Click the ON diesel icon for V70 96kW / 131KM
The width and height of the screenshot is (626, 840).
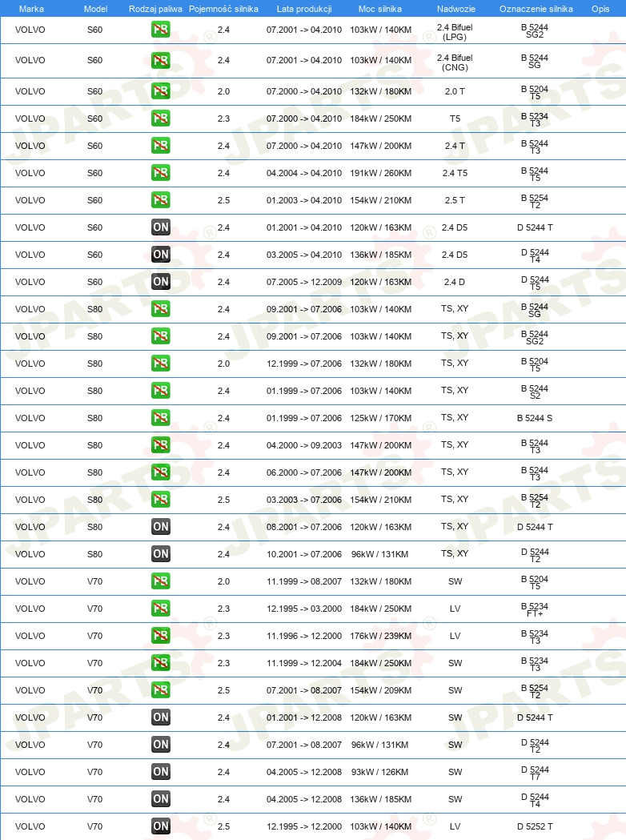point(161,745)
